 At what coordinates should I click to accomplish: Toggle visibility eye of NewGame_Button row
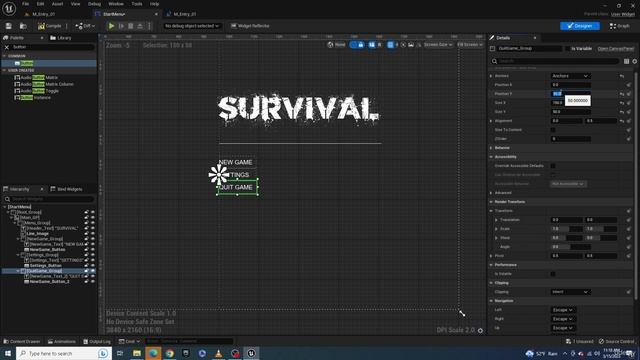(93, 249)
